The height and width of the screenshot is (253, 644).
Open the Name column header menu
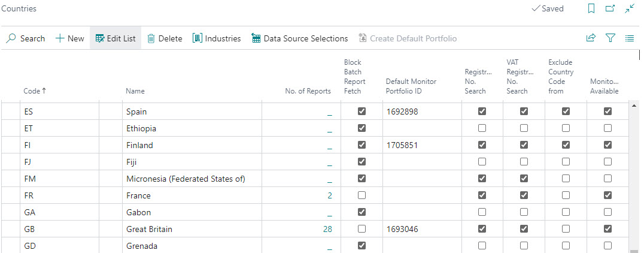click(x=135, y=91)
